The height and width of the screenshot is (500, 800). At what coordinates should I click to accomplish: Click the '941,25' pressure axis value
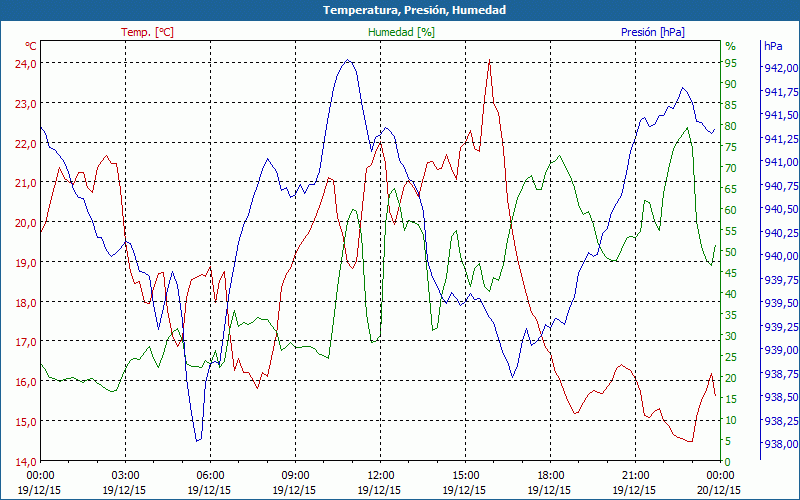(x=781, y=138)
